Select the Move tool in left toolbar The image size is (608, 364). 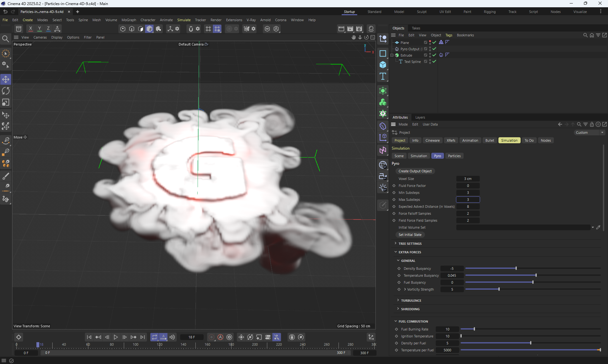[x=6, y=79]
